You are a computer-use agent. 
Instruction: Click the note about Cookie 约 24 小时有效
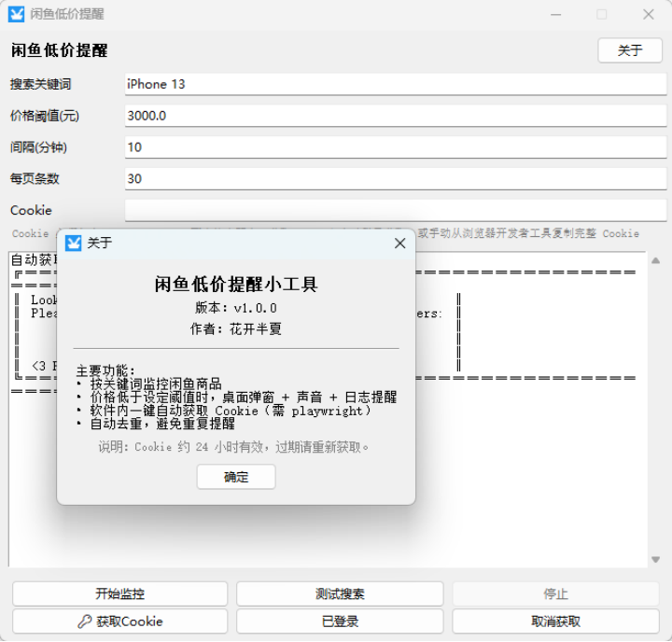(233, 447)
